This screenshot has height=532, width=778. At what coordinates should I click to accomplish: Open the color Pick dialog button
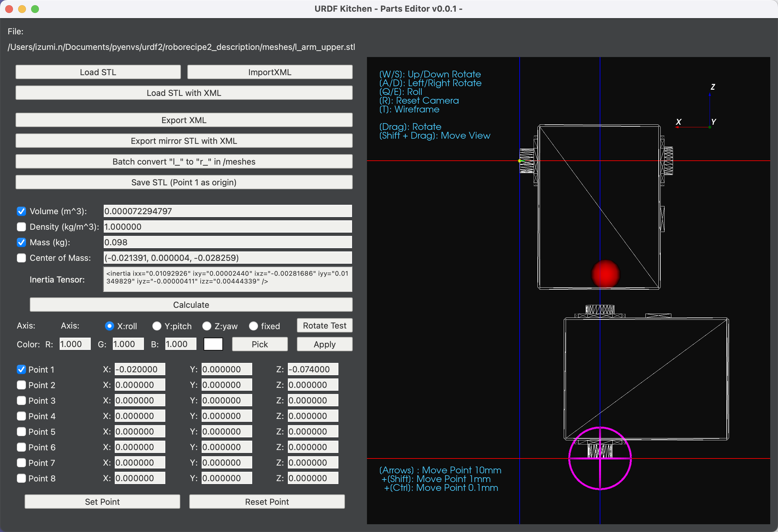pos(260,344)
